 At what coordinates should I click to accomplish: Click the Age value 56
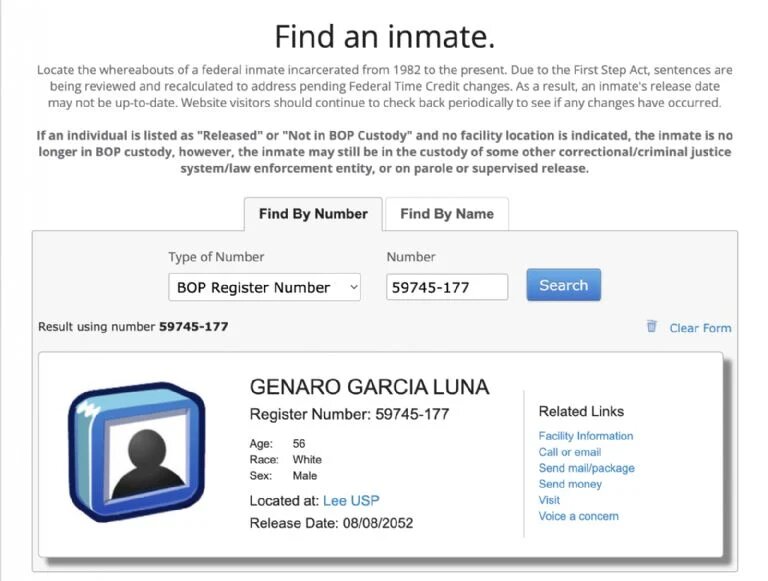(x=299, y=444)
